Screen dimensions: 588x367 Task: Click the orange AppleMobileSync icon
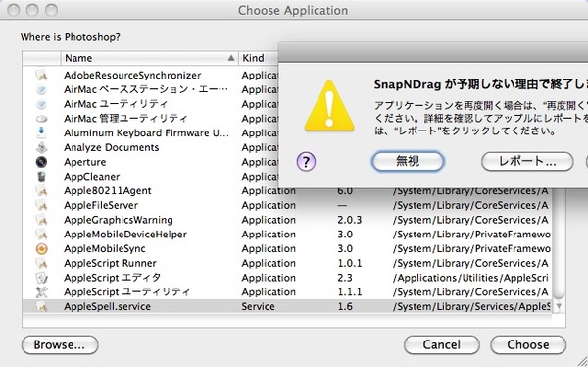click(x=41, y=248)
